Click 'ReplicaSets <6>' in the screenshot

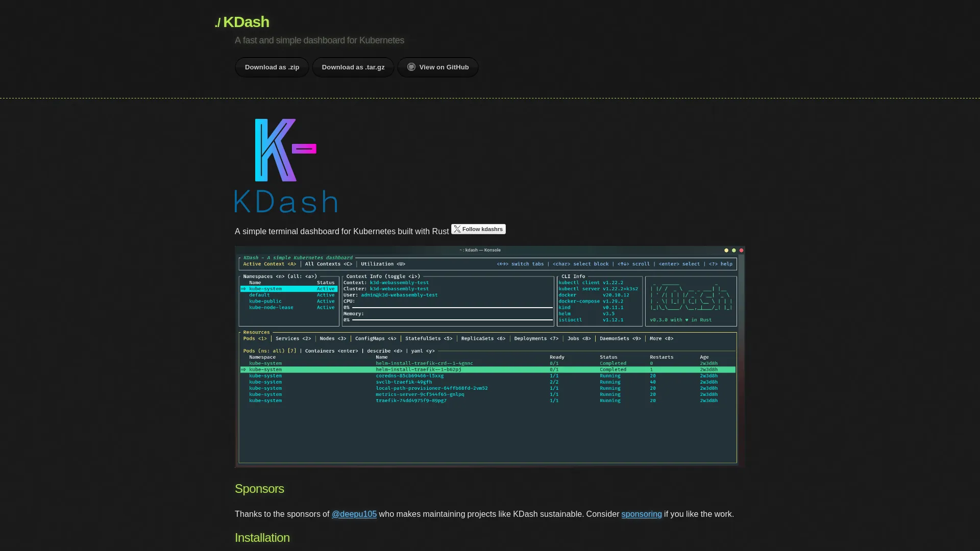[x=483, y=339]
